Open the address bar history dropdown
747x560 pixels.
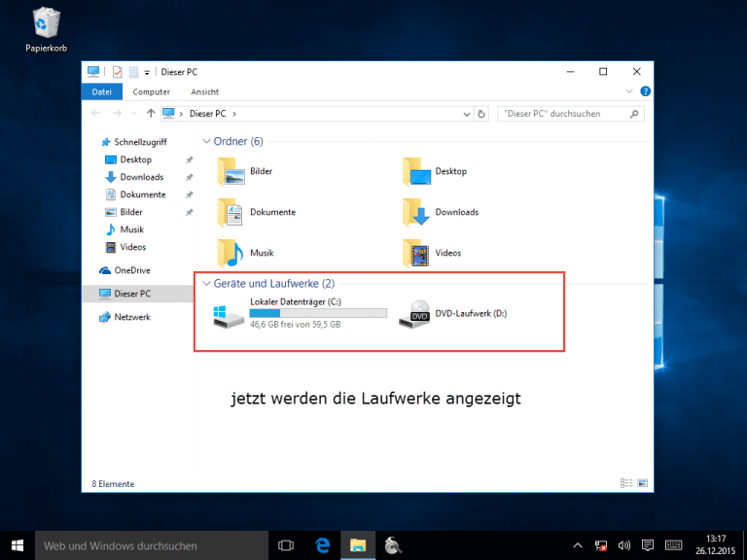point(468,114)
